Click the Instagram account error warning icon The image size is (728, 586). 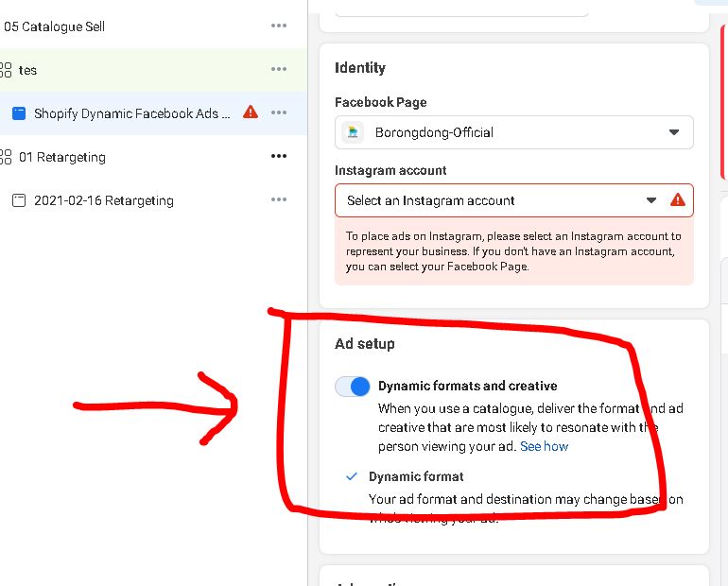[x=678, y=199]
